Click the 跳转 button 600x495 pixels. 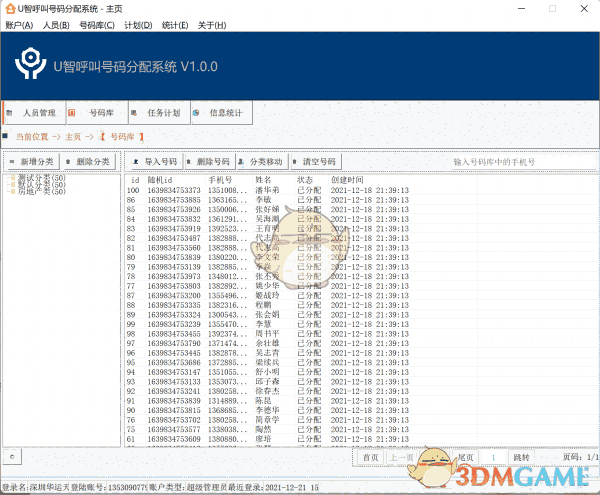521,458
